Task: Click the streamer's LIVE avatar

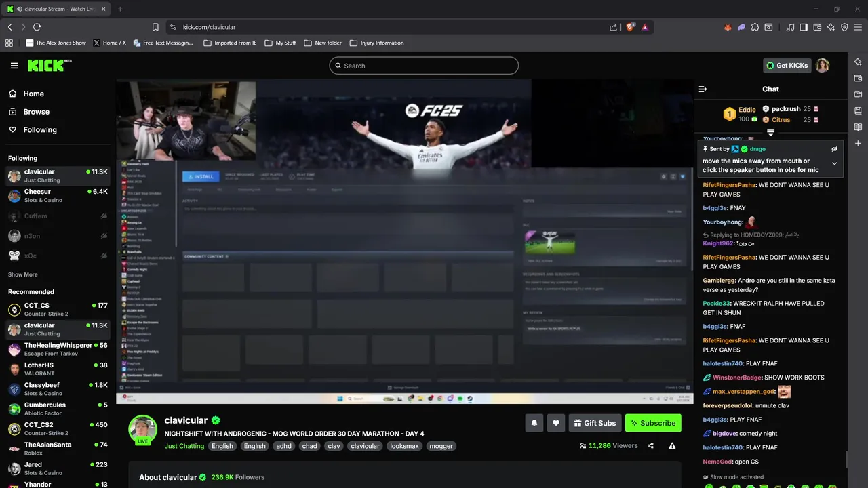Action: [143, 430]
